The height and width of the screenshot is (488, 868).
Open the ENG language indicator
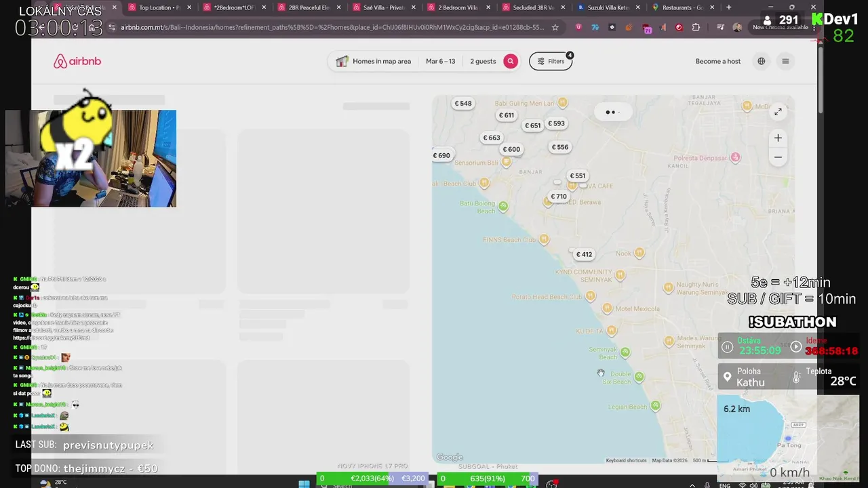(x=725, y=485)
